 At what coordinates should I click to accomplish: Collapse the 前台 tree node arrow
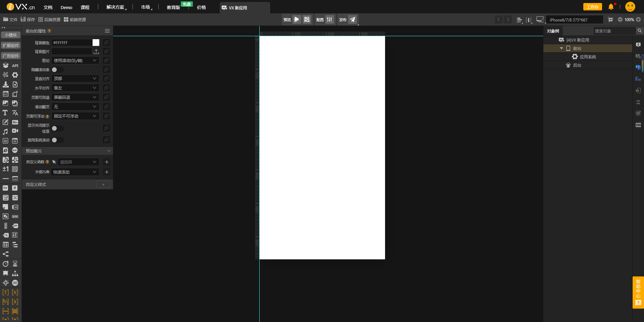tap(561, 48)
